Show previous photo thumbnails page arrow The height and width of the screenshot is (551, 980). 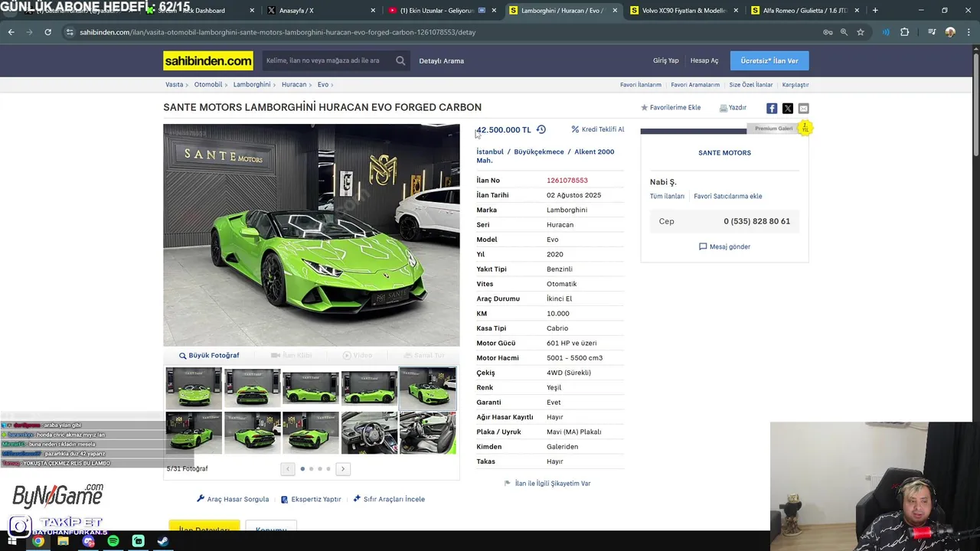pyautogui.click(x=288, y=468)
